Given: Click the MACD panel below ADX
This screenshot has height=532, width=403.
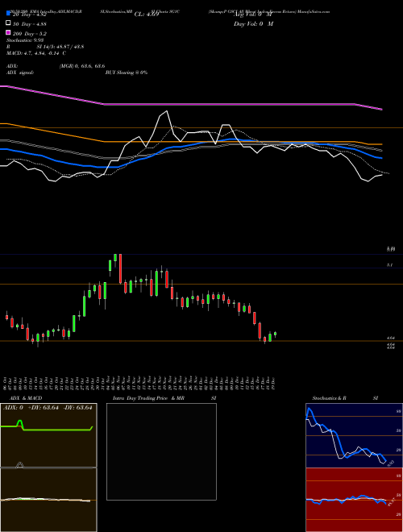Looking at the screenshot, I should (x=48, y=500).
